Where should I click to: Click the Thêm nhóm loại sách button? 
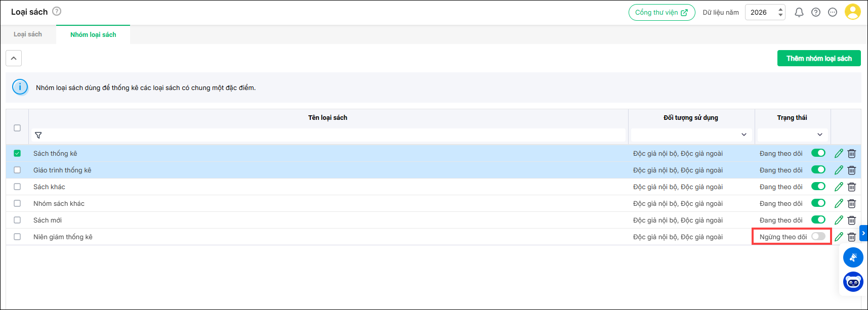(x=818, y=58)
